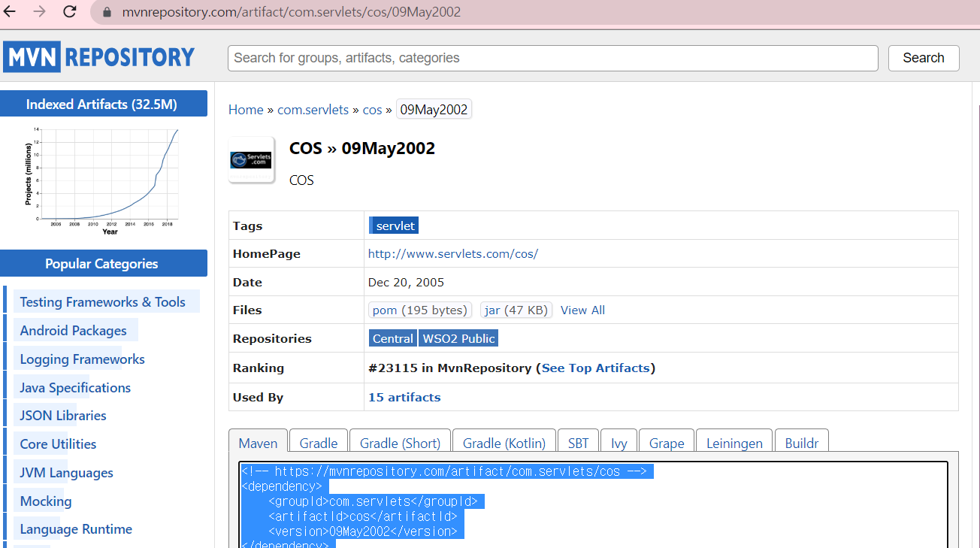Open the Home breadcrumb link
Viewport: 980px width, 548px height.
click(246, 110)
